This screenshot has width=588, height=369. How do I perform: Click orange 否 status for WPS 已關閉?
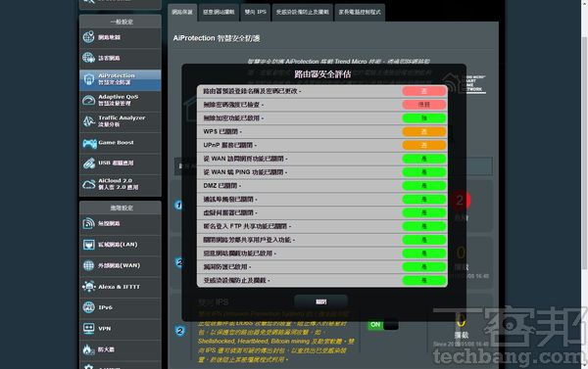coord(424,131)
